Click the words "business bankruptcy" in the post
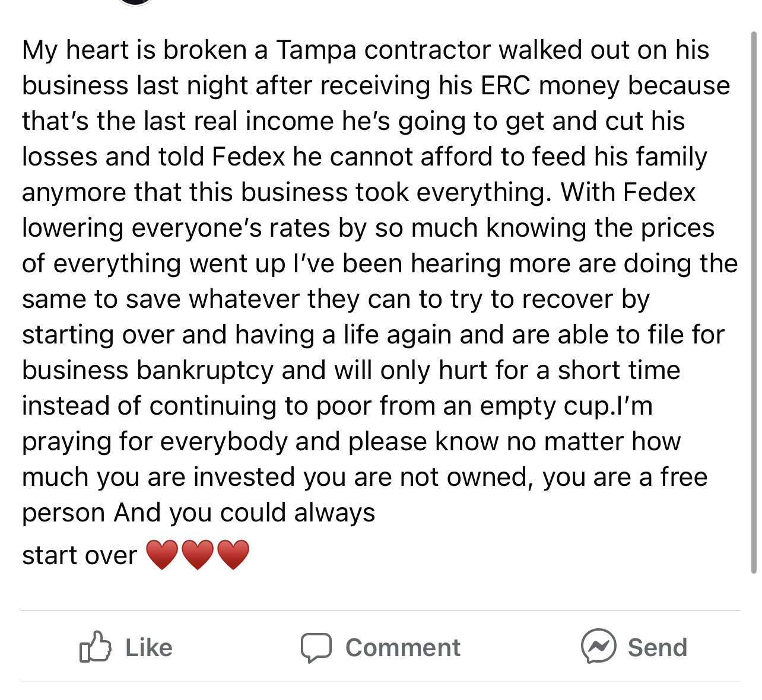Screen dimensions: 762x700 [148, 371]
